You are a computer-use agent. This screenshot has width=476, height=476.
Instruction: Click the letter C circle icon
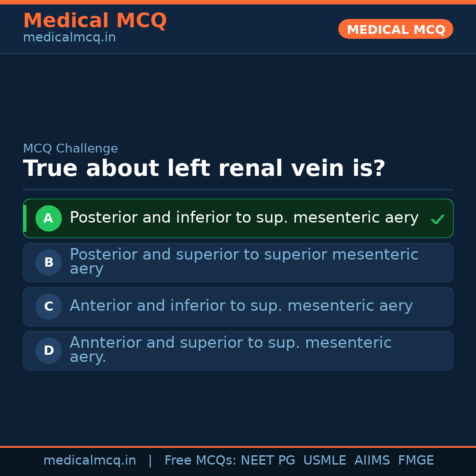48,306
